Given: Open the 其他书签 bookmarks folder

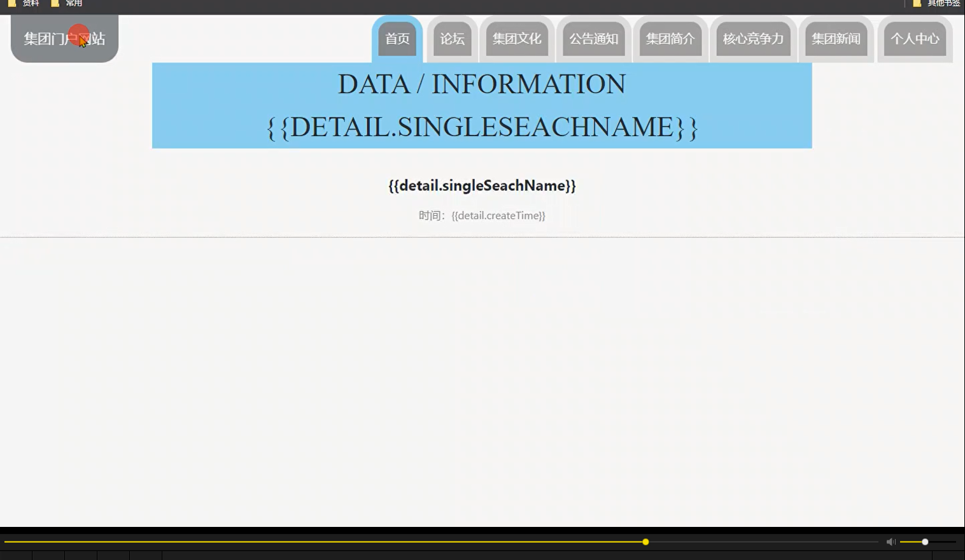Looking at the screenshot, I should coord(936,3).
